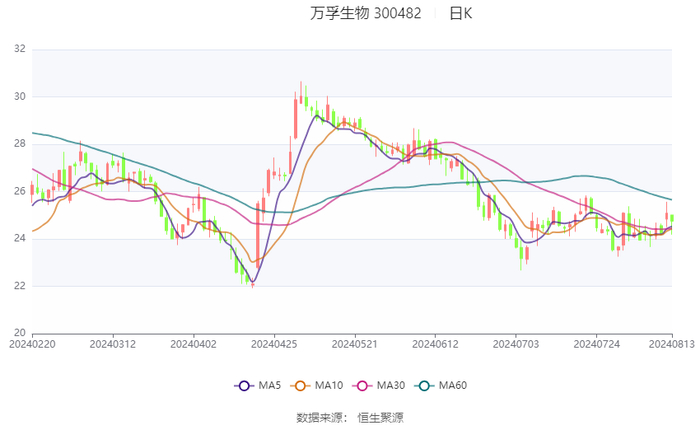The image size is (700, 426).
Task: Click the purple MA5 circle marker
Action: (243, 386)
